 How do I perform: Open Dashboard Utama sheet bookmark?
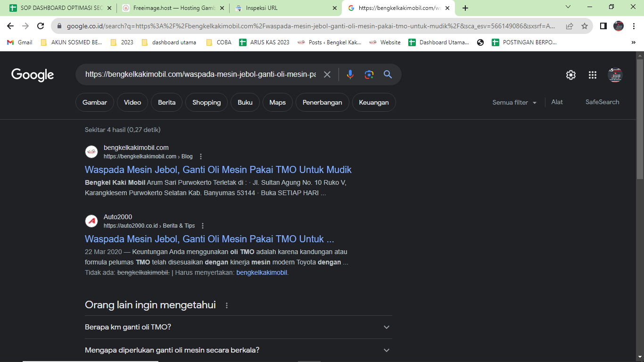439,42
